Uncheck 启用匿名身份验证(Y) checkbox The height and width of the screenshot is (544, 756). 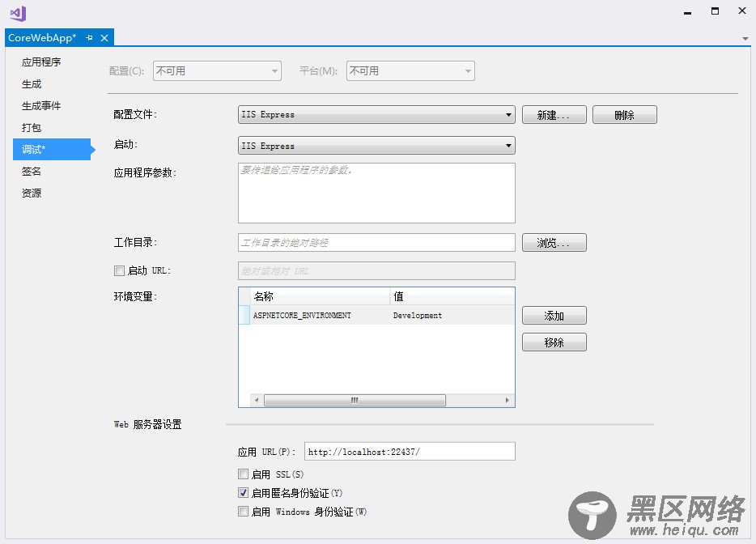pyautogui.click(x=243, y=493)
